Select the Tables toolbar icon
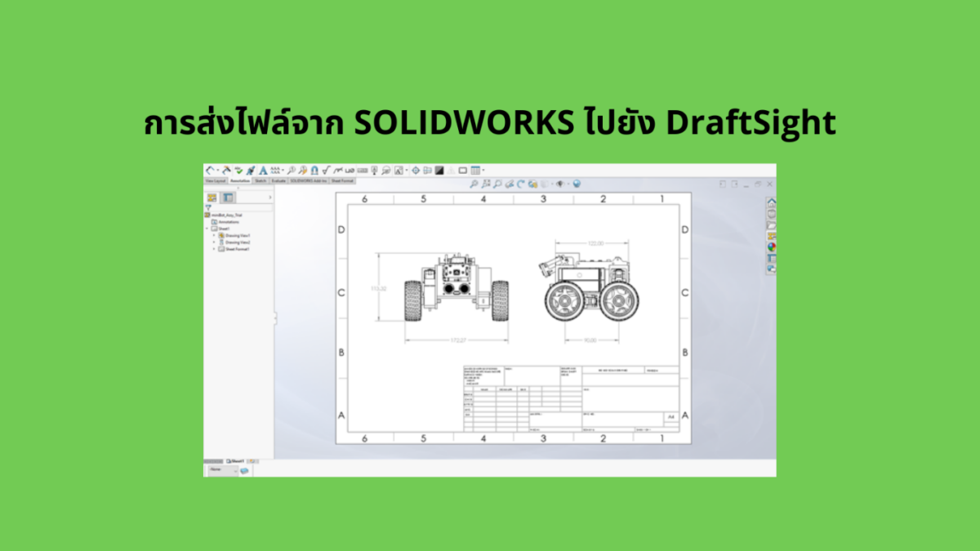 [x=476, y=169]
